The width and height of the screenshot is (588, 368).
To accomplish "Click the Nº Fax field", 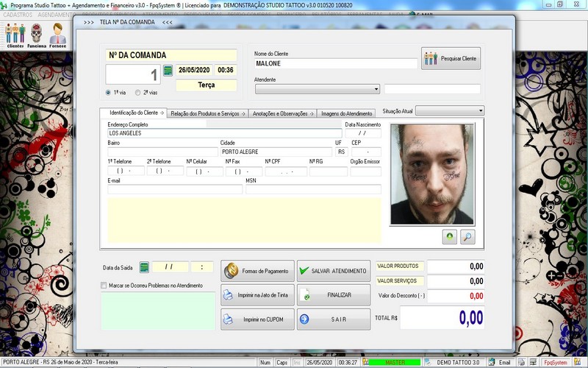I will coord(244,171).
